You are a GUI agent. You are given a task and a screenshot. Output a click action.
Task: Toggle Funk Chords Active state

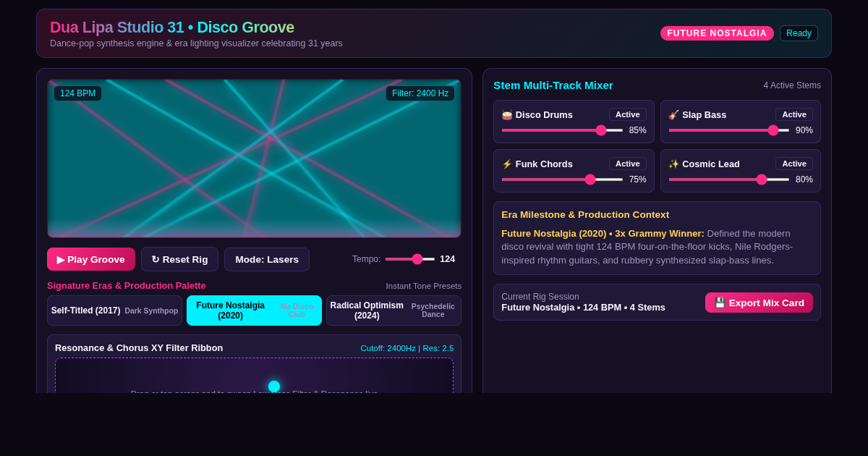[628, 164]
